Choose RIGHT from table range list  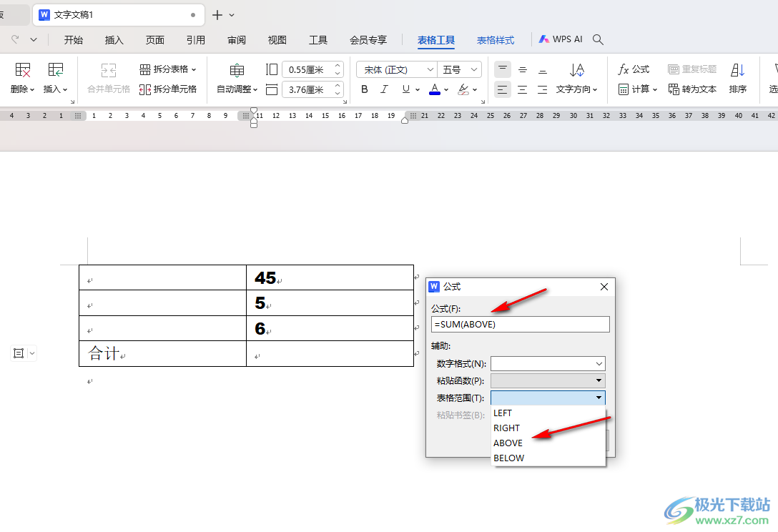click(x=548, y=428)
